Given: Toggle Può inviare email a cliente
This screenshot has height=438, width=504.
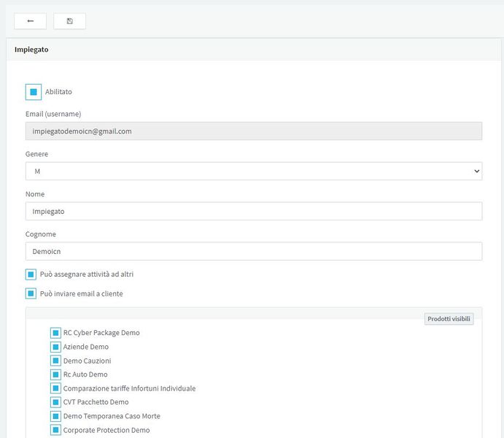Looking at the screenshot, I should pos(31,293).
